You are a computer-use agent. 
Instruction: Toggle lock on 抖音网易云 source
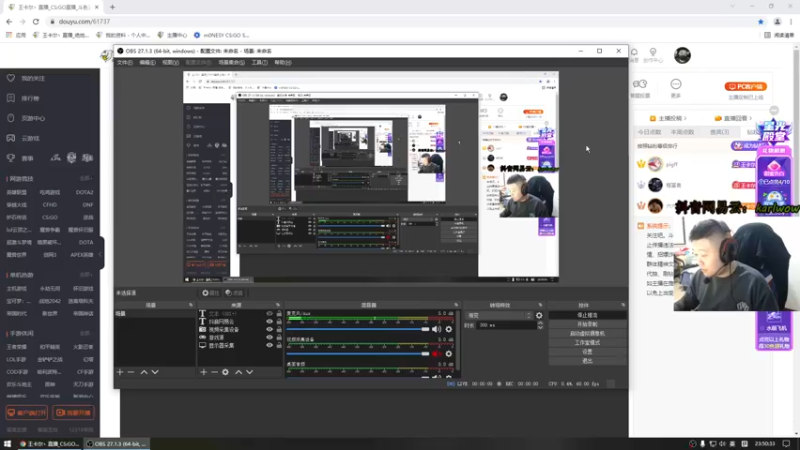point(279,321)
